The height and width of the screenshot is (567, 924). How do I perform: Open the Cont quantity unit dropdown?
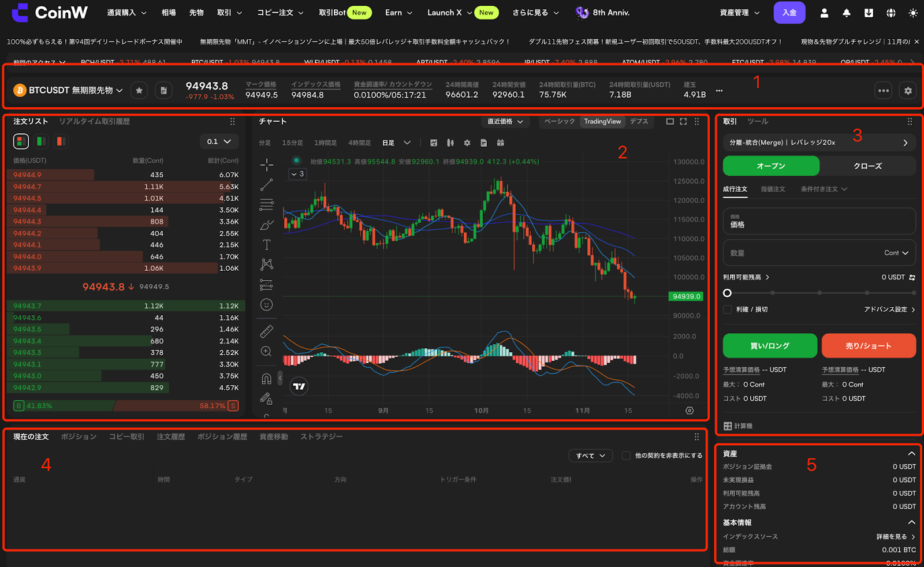point(896,253)
